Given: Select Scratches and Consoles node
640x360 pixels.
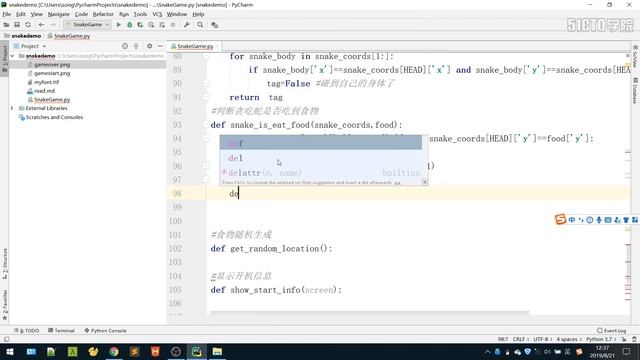Looking at the screenshot, I should (54, 117).
